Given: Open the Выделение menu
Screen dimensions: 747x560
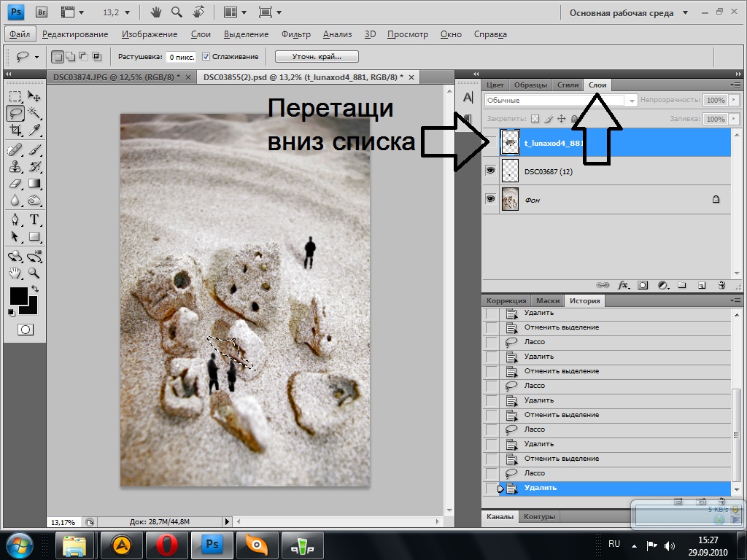Looking at the screenshot, I should tap(246, 34).
